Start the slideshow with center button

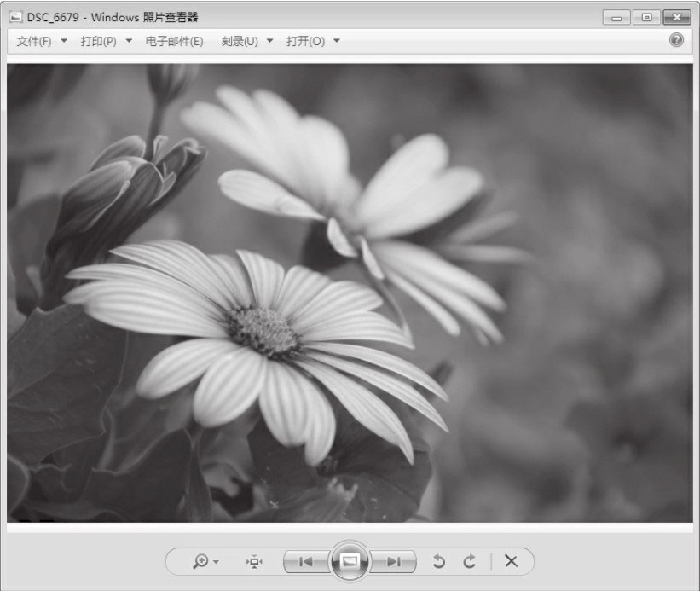[350, 561]
